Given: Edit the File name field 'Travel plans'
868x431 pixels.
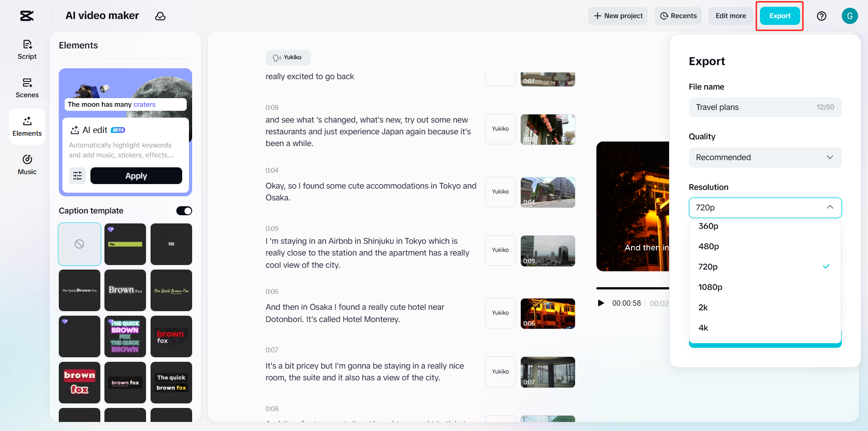Looking at the screenshot, I should (765, 107).
